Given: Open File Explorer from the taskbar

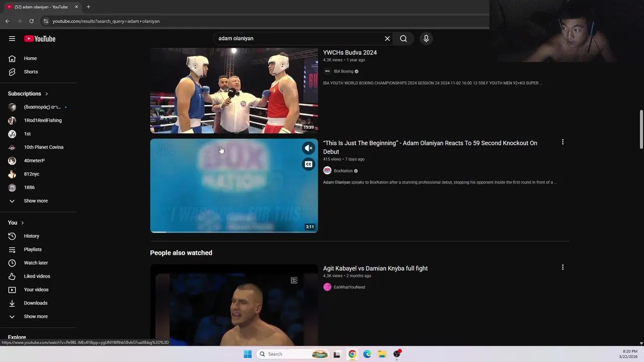Looking at the screenshot, I should [382, 354].
